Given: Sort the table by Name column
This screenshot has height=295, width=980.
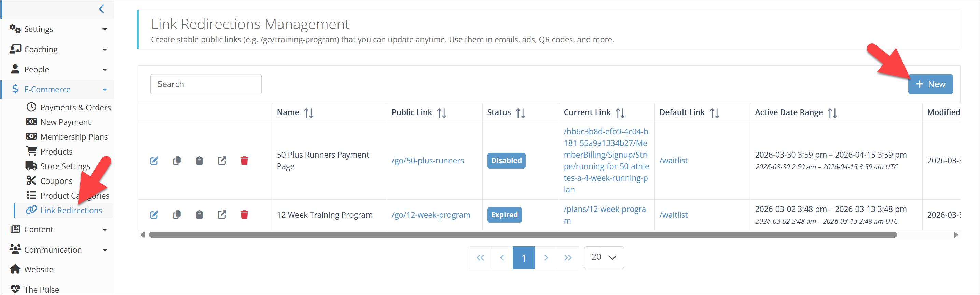Looking at the screenshot, I should point(308,113).
